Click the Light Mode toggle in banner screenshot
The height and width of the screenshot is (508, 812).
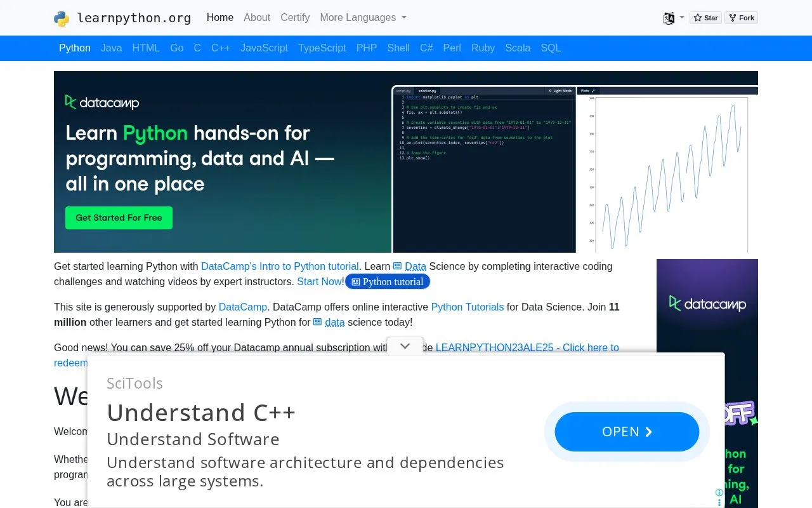(x=560, y=91)
